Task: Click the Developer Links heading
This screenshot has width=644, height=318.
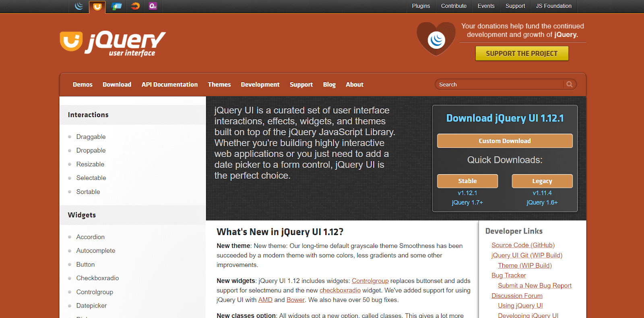Action: pyautogui.click(x=514, y=231)
